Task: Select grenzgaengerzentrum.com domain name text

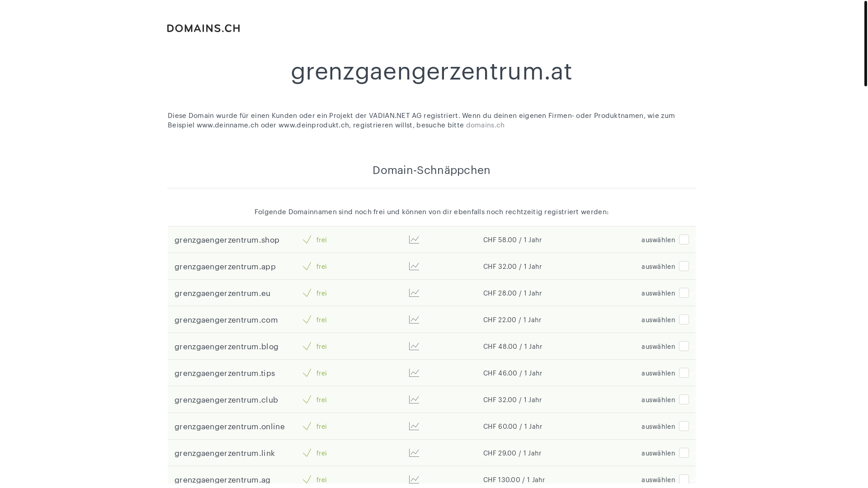Action: pyautogui.click(x=226, y=320)
